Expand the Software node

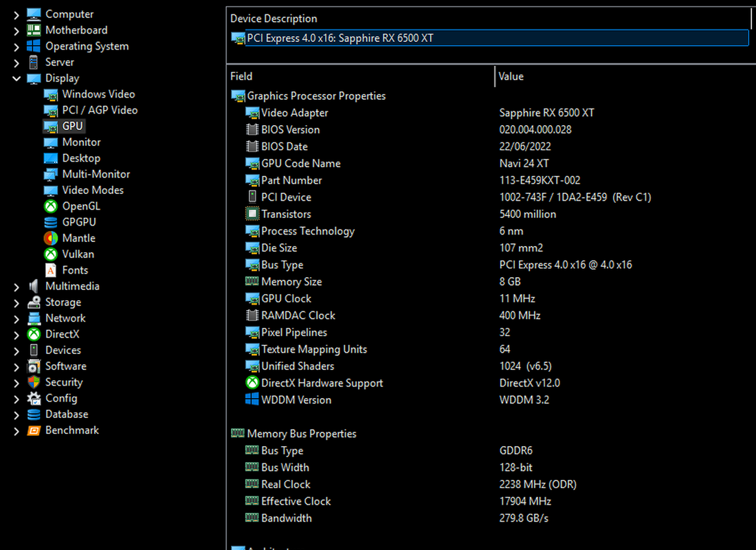tap(16, 366)
